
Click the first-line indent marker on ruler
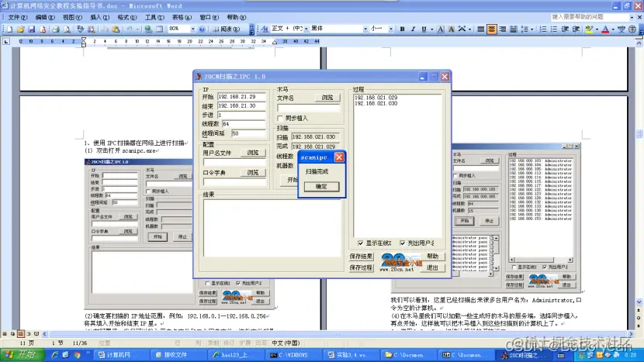84,39
